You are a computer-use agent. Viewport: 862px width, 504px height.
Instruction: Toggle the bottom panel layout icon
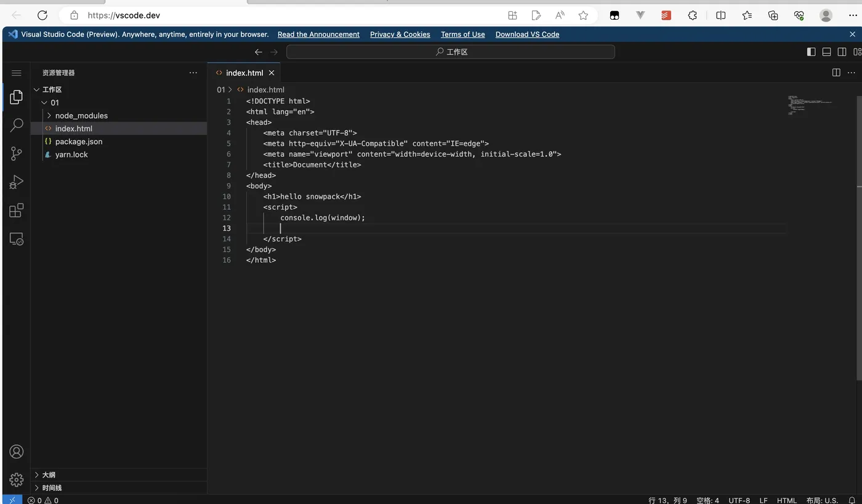pos(827,52)
